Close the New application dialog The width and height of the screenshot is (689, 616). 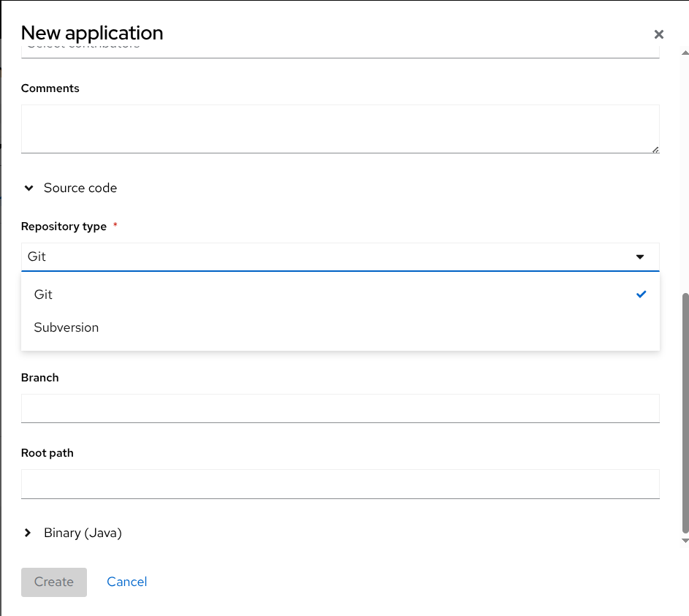[659, 34]
